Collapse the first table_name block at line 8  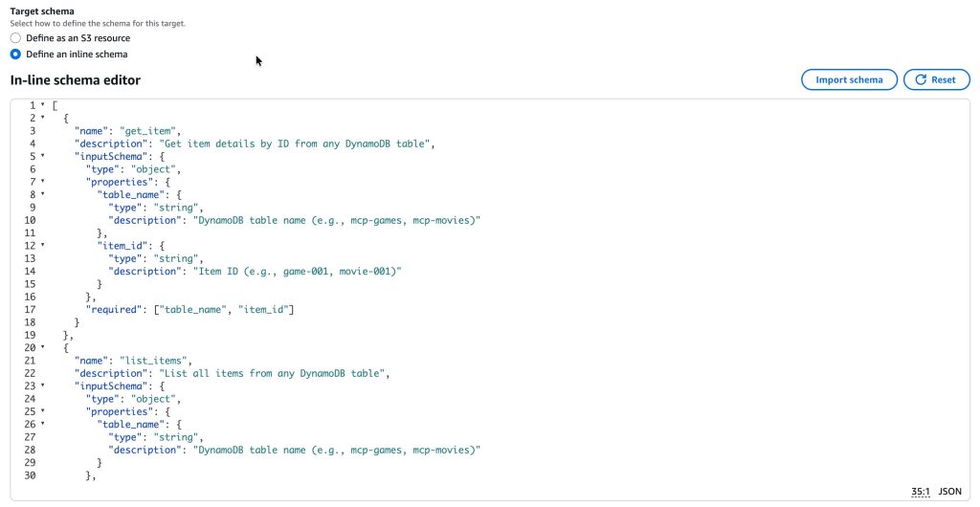click(42, 193)
